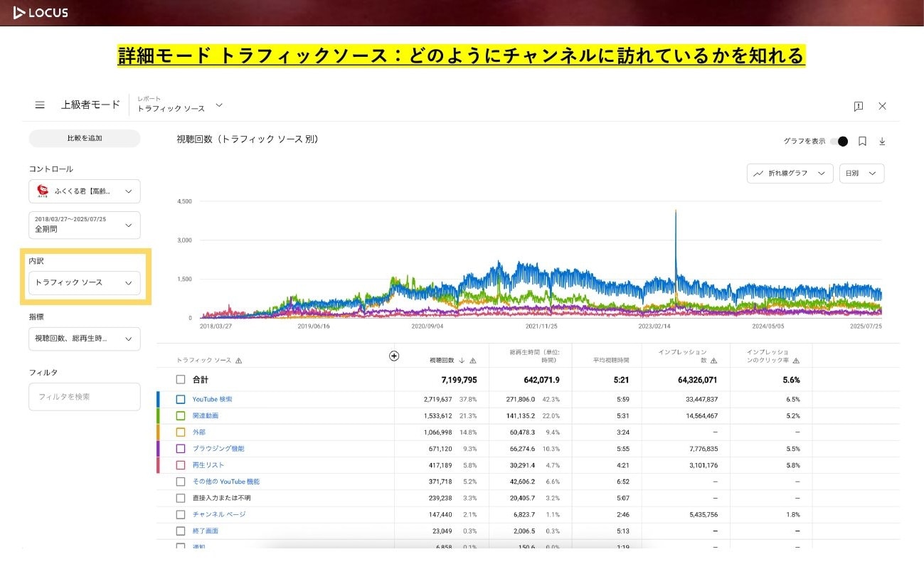The height and width of the screenshot is (569, 924).
Task: Open the hamburger navigation menu
Action: tap(40, 105)
